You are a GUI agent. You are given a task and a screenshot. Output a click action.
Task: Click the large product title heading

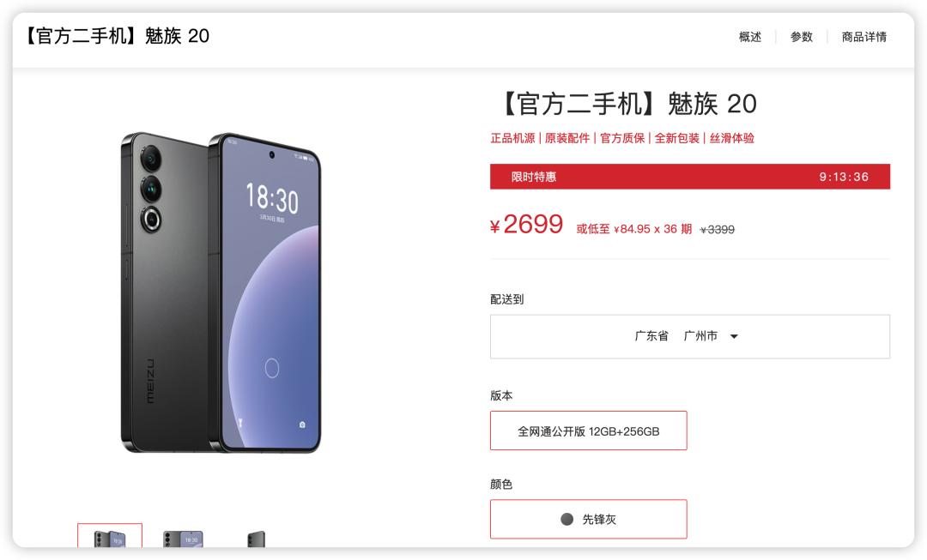(x=627, y=104)
